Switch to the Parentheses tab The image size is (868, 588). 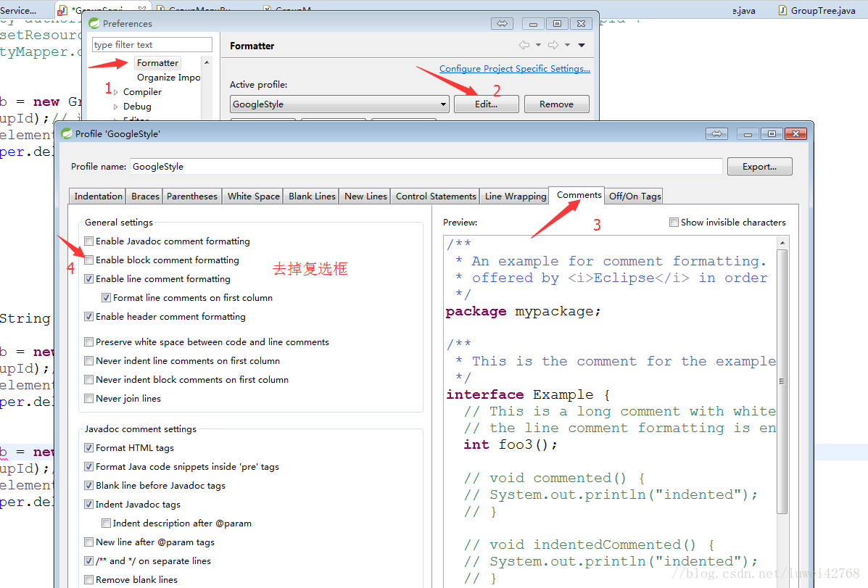click(x=192, y=196)
